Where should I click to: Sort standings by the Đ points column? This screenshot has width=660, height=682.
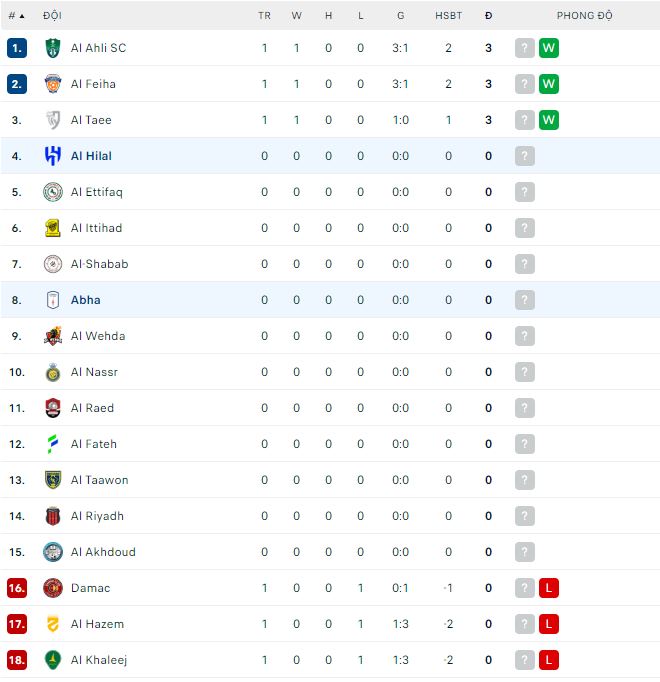[488, 16]
